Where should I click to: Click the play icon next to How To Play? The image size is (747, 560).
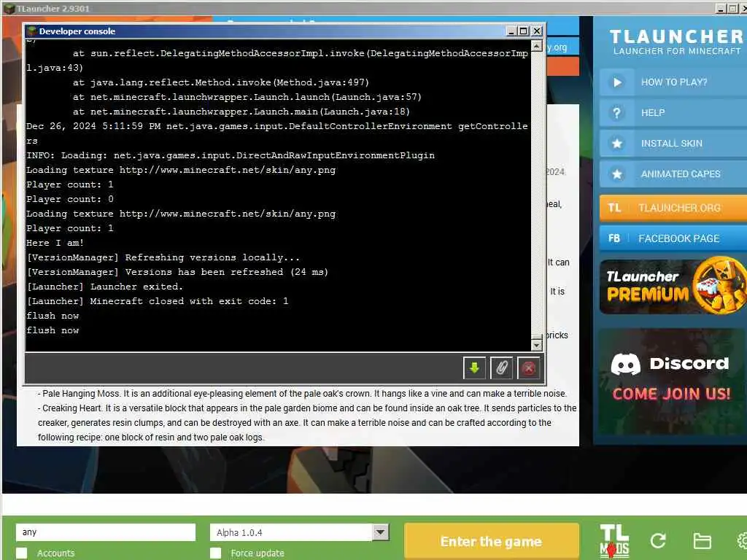point(617,82)
